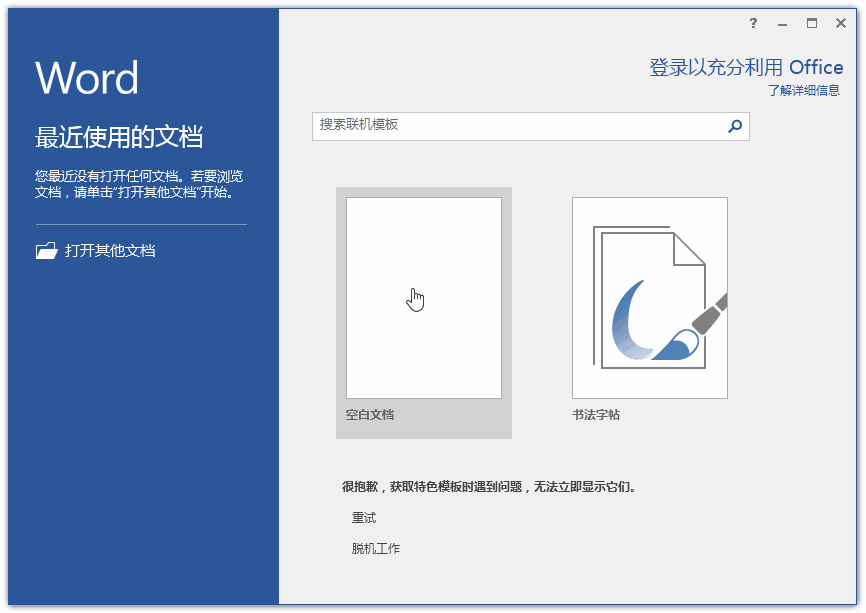The image size is (866, 613).
Task: Click the Word logo in the sidebar
Action: (x=86, y=78)
